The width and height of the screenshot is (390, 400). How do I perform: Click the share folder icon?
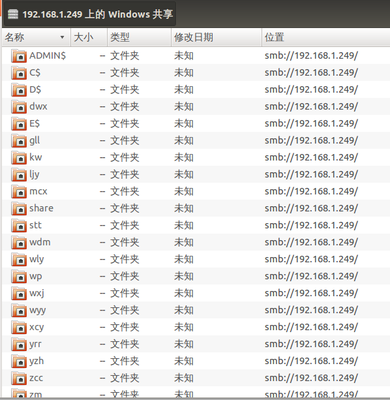(x=19, y=209)
